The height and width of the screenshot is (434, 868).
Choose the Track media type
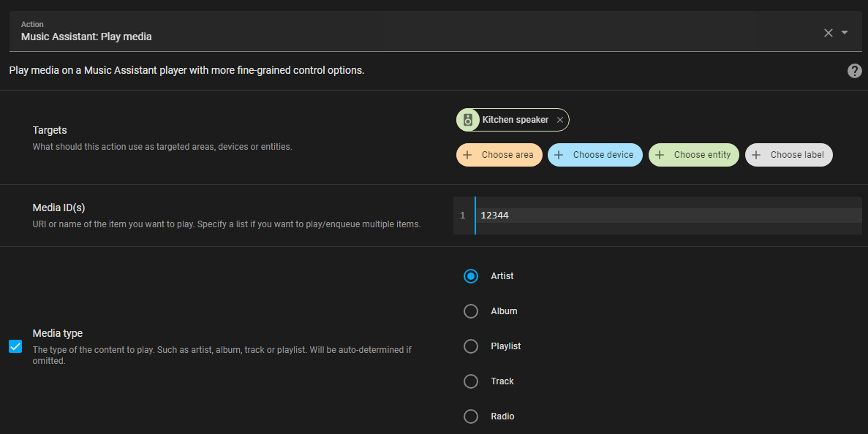tap(471, 381)
